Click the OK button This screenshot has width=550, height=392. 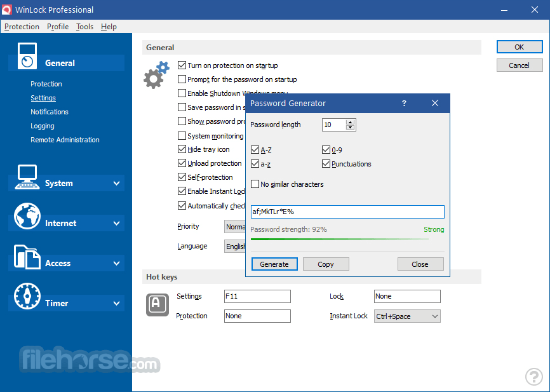point(520,47)
